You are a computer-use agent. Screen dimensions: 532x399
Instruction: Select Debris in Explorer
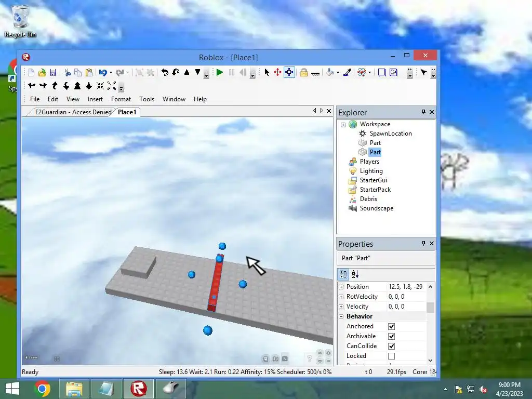368,199
